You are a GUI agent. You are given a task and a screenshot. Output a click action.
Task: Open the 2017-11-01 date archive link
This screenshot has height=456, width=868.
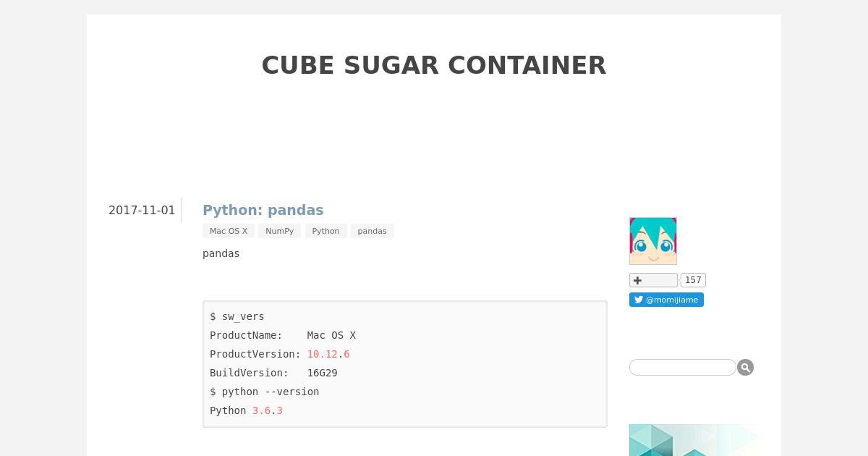(142, 211)
